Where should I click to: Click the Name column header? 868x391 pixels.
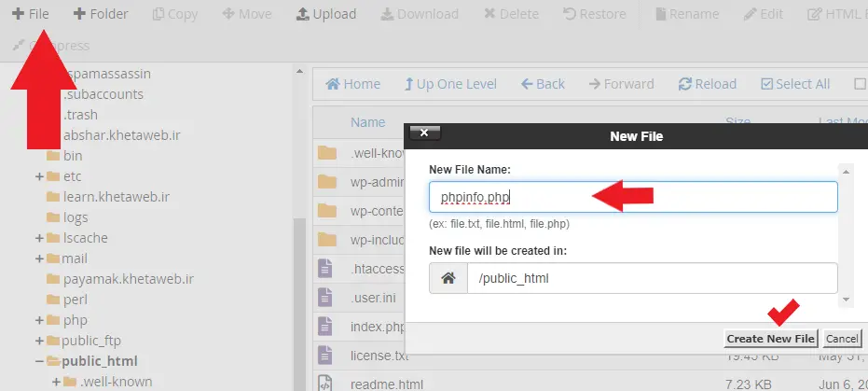(x=367, y=122)
